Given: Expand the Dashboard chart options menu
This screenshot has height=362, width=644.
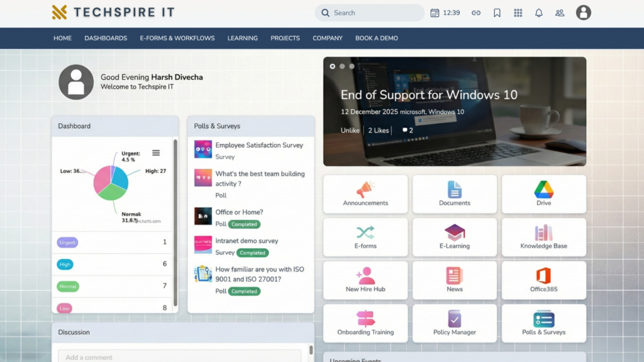Looking at the screenshot, I should (x=156, y=153).
